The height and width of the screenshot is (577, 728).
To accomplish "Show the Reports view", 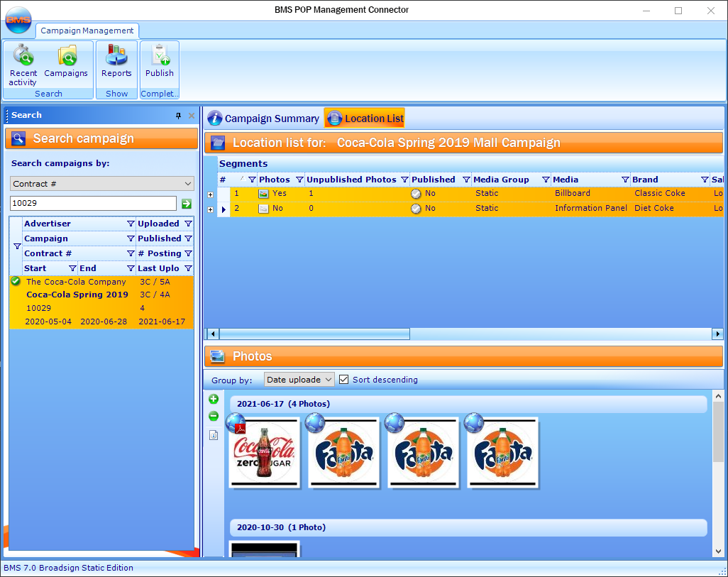I will 116,61.
